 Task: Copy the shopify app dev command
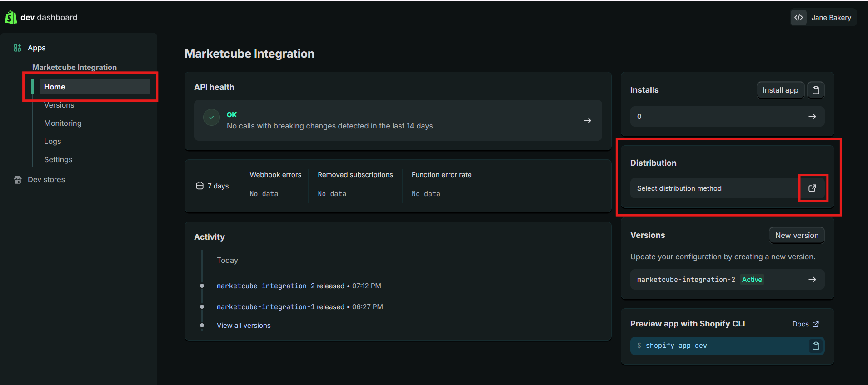point(816,346)
